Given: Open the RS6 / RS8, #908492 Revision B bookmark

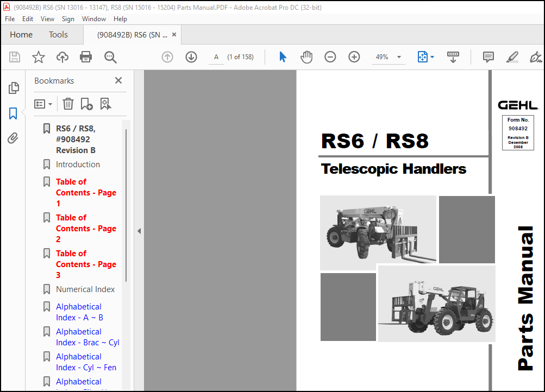Looking at the screenshot, I should (76, 140).
